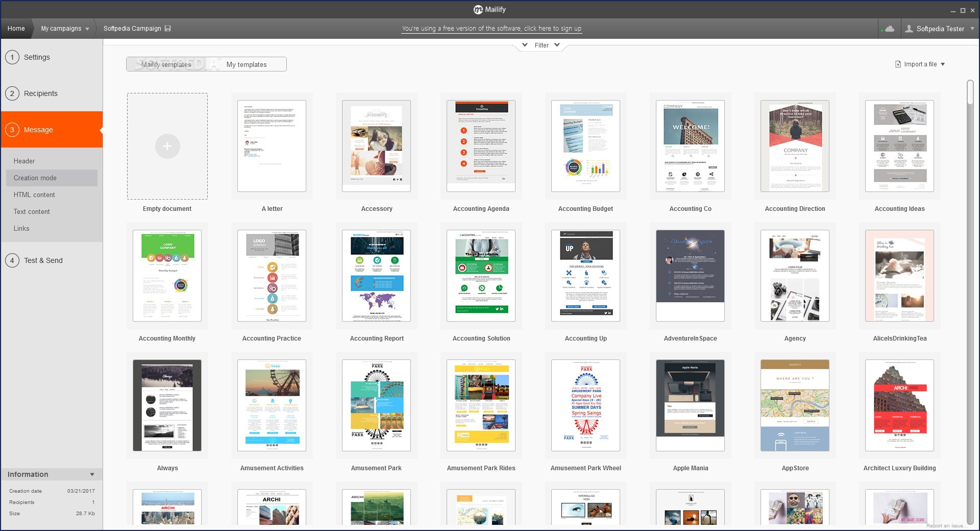The height and width of the screenshot is (531, 980).
Task: Open the Softpedia Tester account menu arrow
Action: click(972, 29)
